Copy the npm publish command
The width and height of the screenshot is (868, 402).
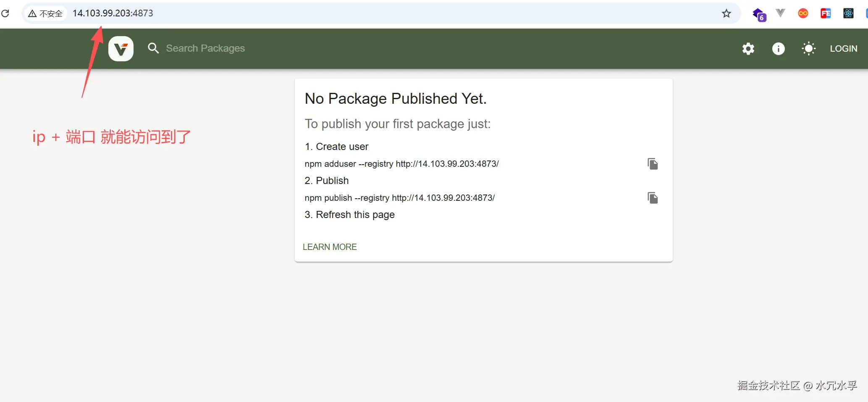tap(653, 198)
